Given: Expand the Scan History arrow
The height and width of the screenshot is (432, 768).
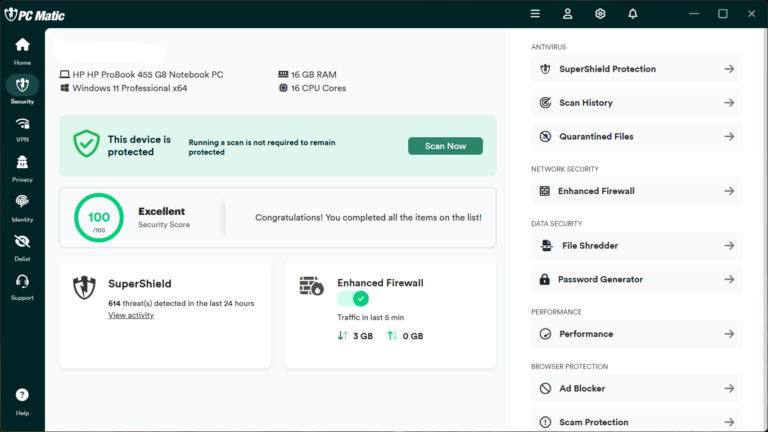Looking at the screenshot, I should [x=729, y=103].
